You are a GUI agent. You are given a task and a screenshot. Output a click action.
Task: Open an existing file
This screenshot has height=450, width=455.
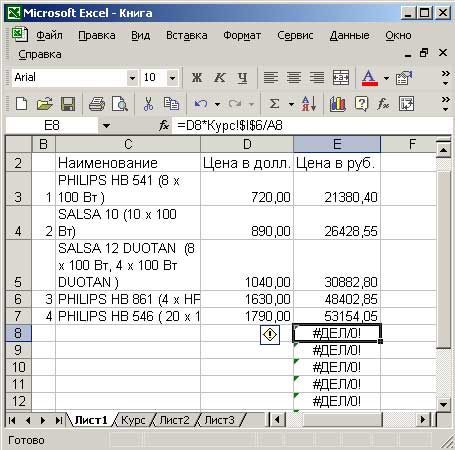[45, 104]
